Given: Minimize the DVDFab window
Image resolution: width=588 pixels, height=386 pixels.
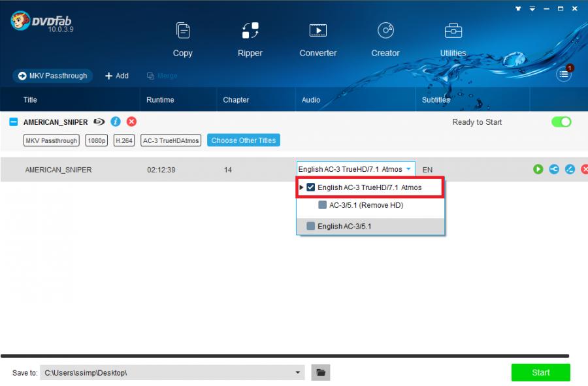Looking at the screenshot, I should tap(546, 8).
